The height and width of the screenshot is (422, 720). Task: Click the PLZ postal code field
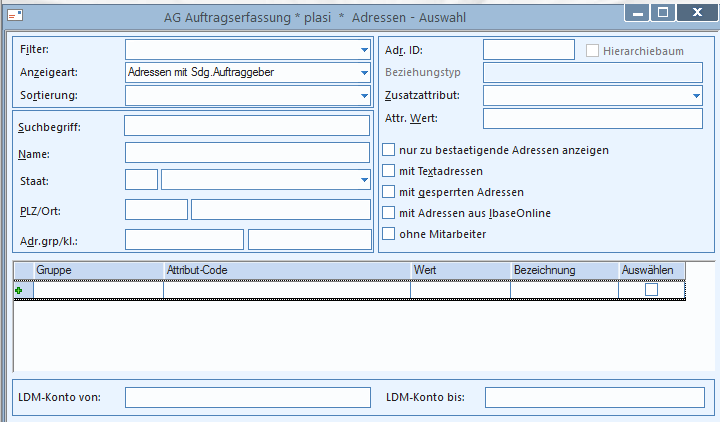156,209
